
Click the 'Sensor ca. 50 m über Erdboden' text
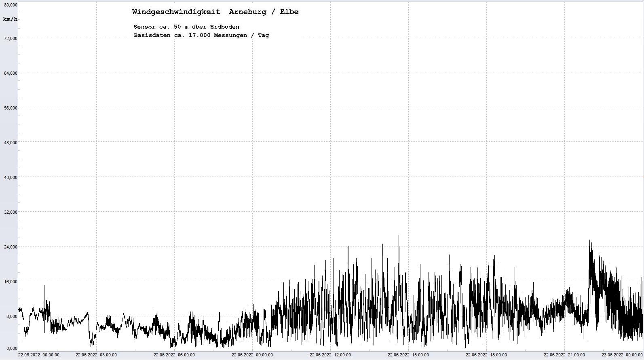tap(186, 27)
